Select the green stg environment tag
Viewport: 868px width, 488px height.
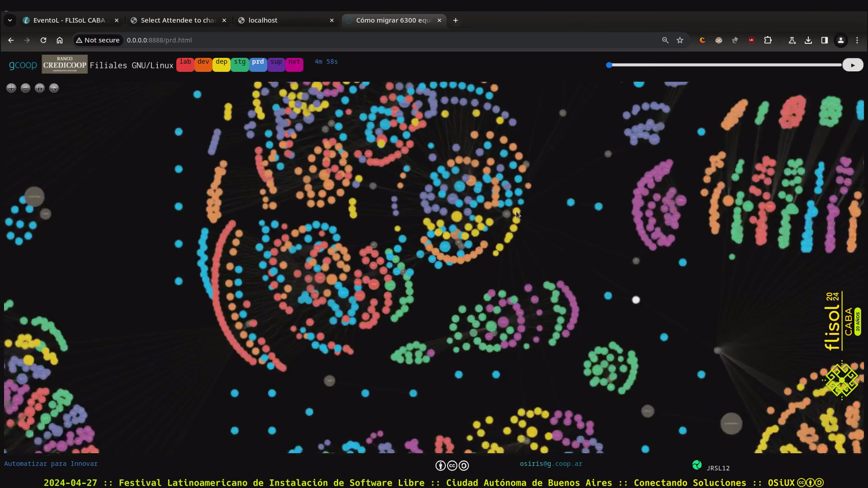click(x=240, y=65)
